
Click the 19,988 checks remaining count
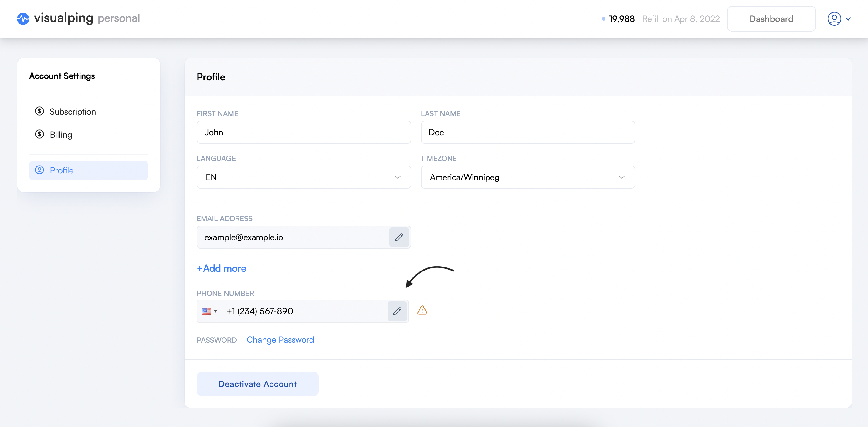(x=622, y=19)
